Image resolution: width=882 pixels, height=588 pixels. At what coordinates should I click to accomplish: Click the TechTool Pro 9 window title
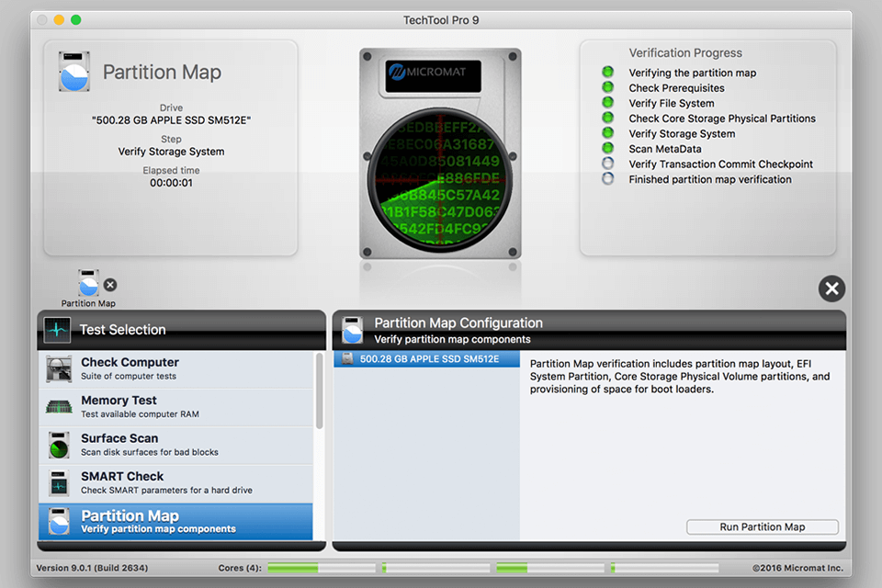click(441, 20)
